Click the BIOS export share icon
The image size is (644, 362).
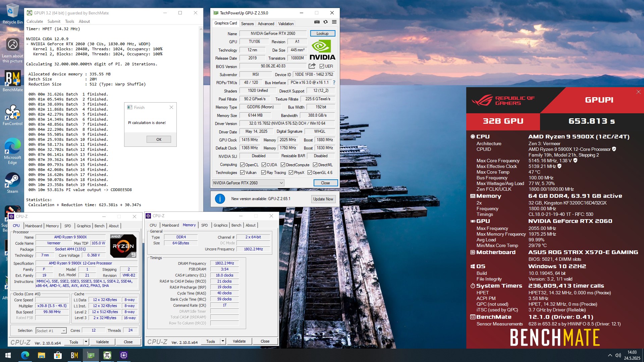pyautogui.click(x=312, y=66)
